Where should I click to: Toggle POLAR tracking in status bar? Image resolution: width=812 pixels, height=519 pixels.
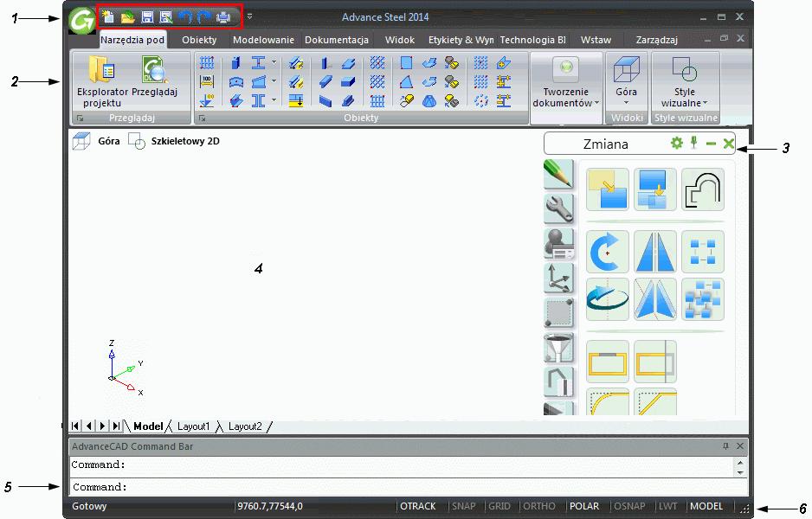pos(584,506)
